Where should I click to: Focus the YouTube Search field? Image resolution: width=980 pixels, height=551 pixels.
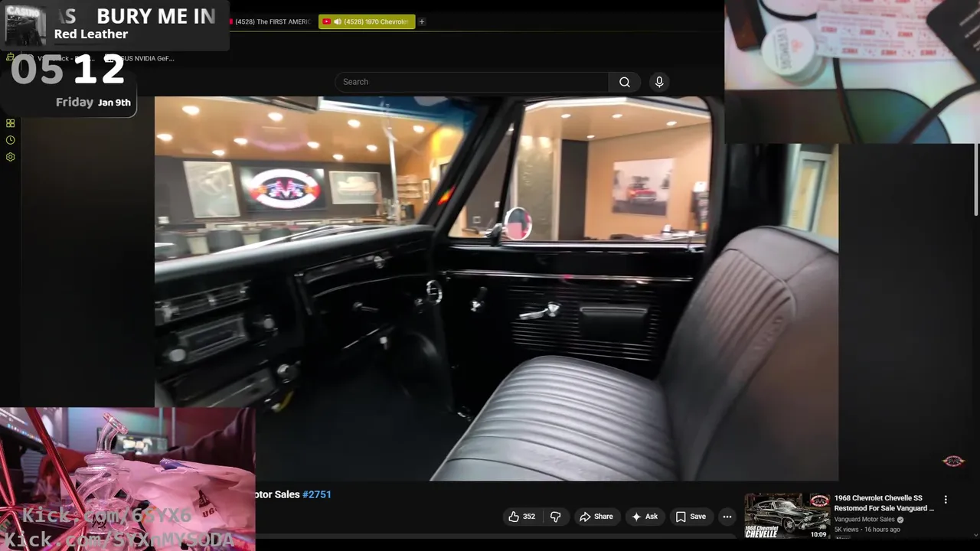click(472, 82)
